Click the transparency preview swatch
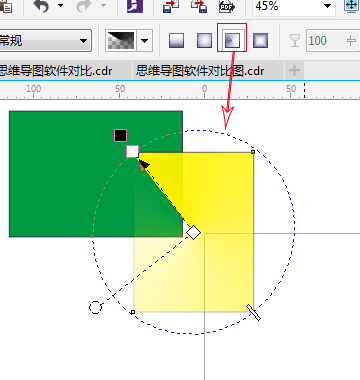Image resolution: width=360 pixels, height=380 pixels. [x=120, y=41]
